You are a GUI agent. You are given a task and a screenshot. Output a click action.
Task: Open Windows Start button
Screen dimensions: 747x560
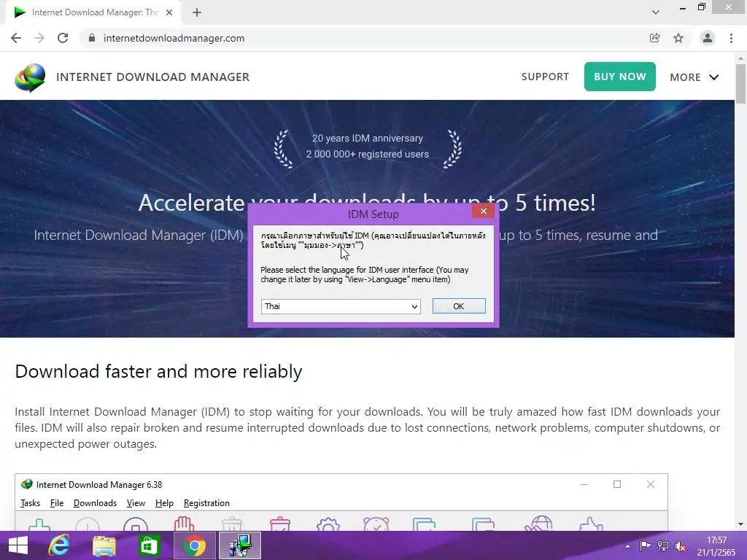[18, 545]
